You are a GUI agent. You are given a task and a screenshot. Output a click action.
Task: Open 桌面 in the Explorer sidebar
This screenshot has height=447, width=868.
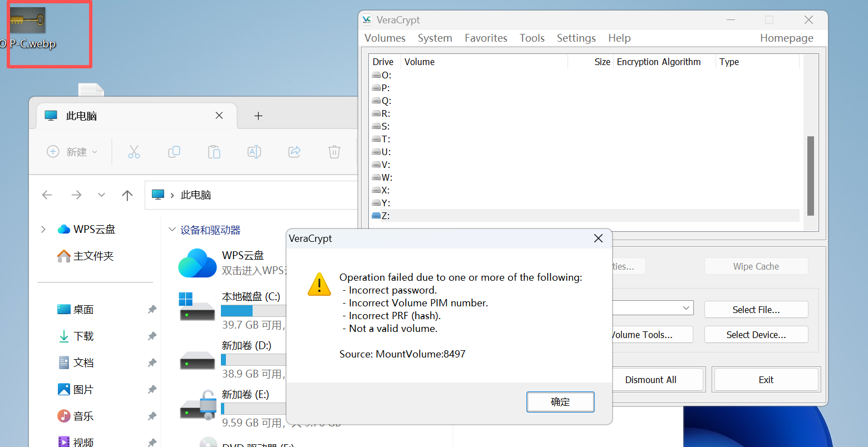[76, 310]
